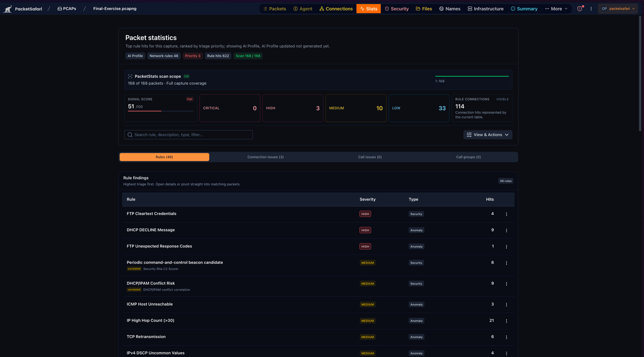This screenshot has height=357, width=644.
Task: Open the alert shield notification icon
Action: [x=580, y=9]
